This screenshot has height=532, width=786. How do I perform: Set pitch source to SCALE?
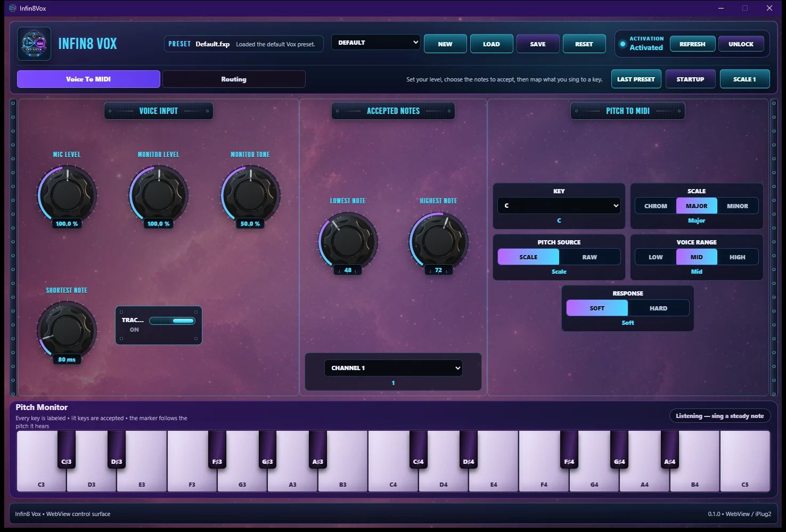pos(528,257)
